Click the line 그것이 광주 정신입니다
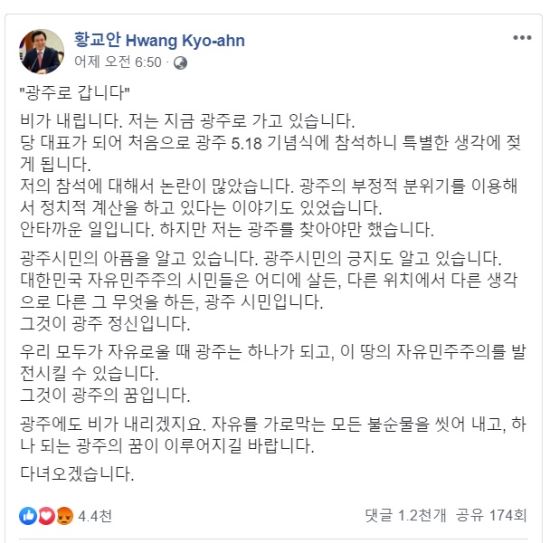Viewport: 550px width, 543px height. tap(105, 323)
